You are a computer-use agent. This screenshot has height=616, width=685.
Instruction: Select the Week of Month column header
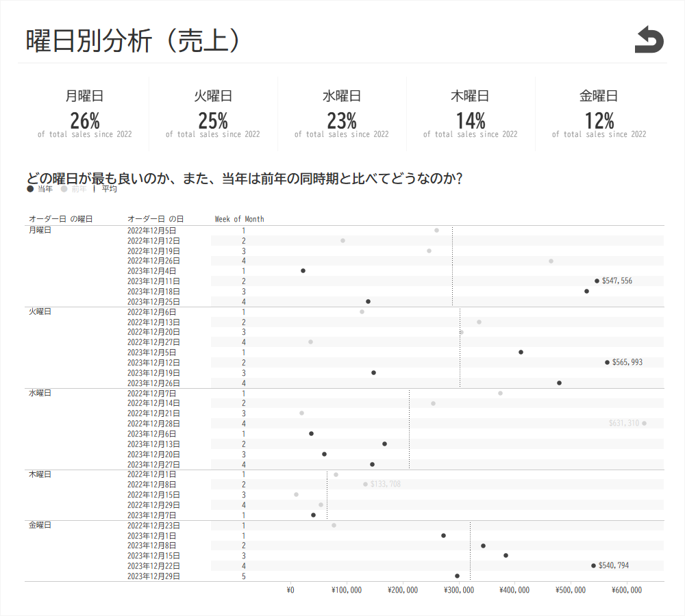pos(239,219)
